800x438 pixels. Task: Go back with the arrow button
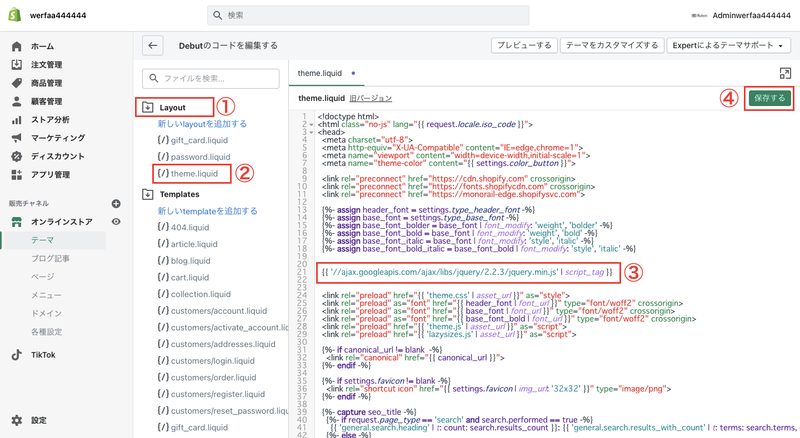pos(153,45)
